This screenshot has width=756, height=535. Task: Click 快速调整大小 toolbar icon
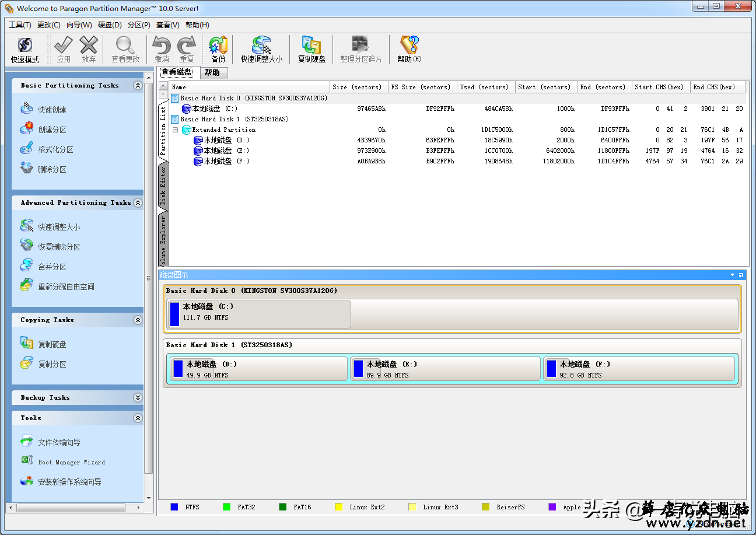pyautogui.click(x=261, y=45)
